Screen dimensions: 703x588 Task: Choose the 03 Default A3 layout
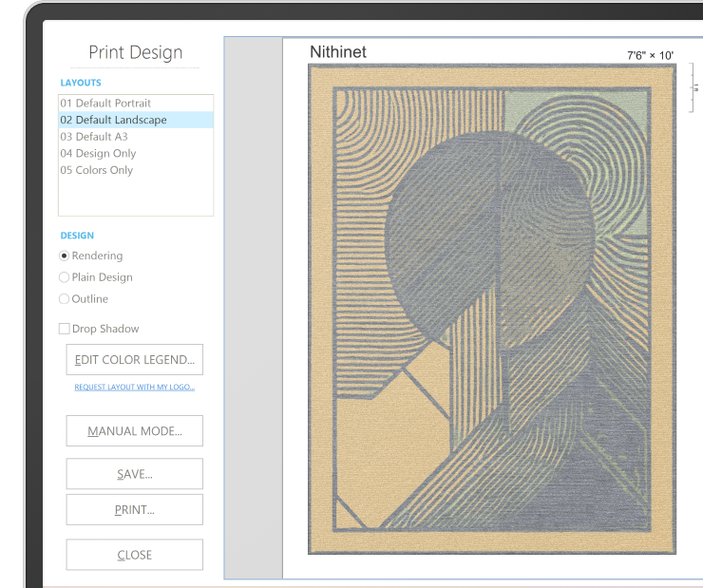[94, 137]
